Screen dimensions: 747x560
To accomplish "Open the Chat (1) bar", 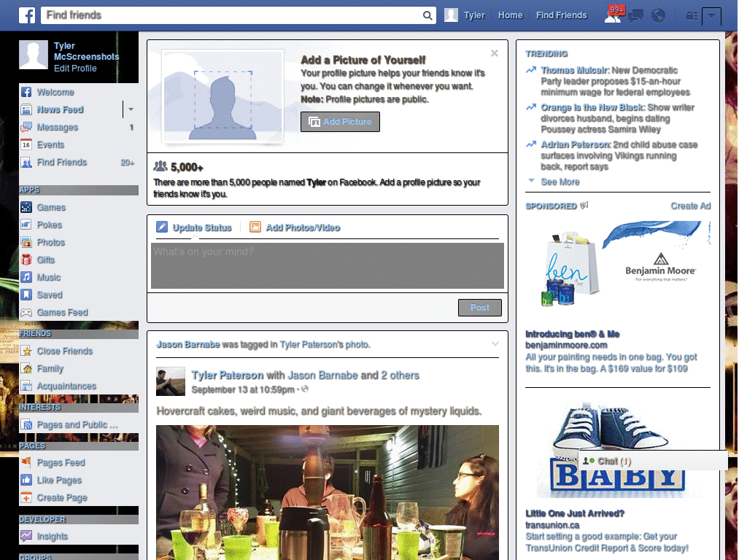I will [x=653, y=461].
